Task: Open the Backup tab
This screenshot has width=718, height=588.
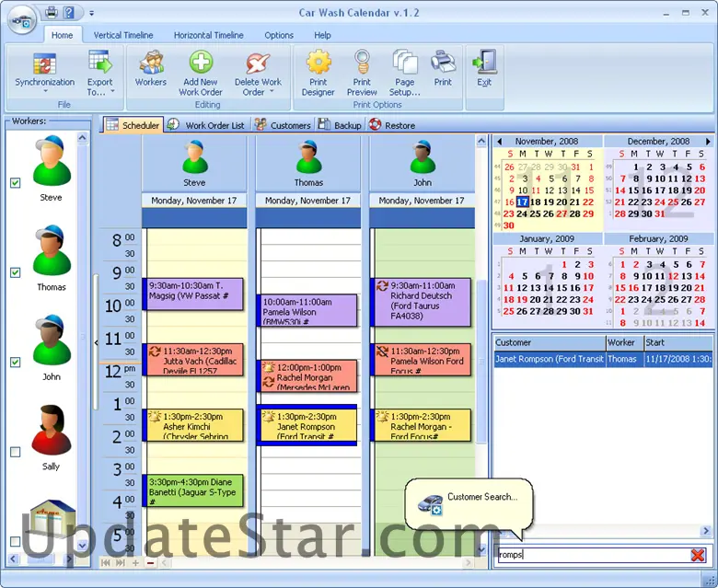Action: pos(340,125)
